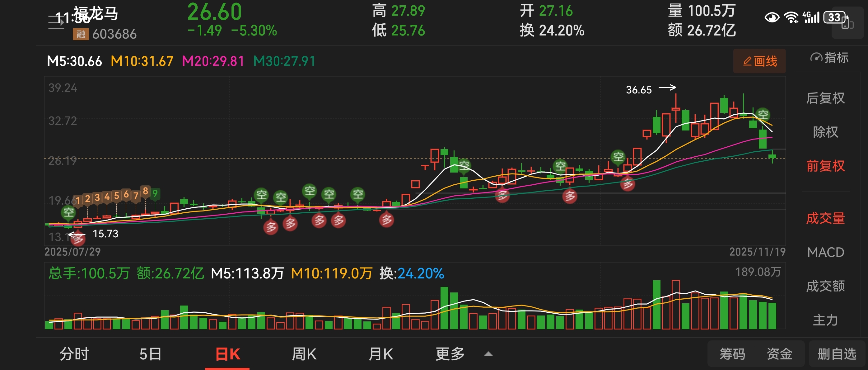Screen dimensions: 868x370
Task: Tap the screen orientation switch icon
Action: [847, 23]
